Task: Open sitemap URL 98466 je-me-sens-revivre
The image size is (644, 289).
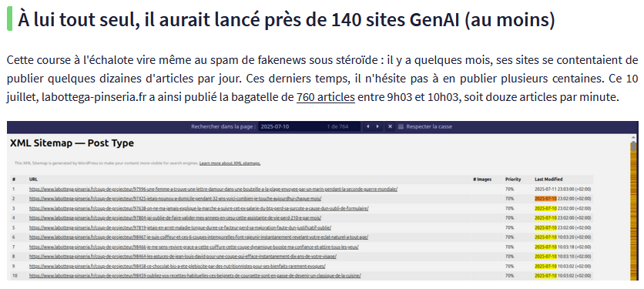Action: click(194, 247)
